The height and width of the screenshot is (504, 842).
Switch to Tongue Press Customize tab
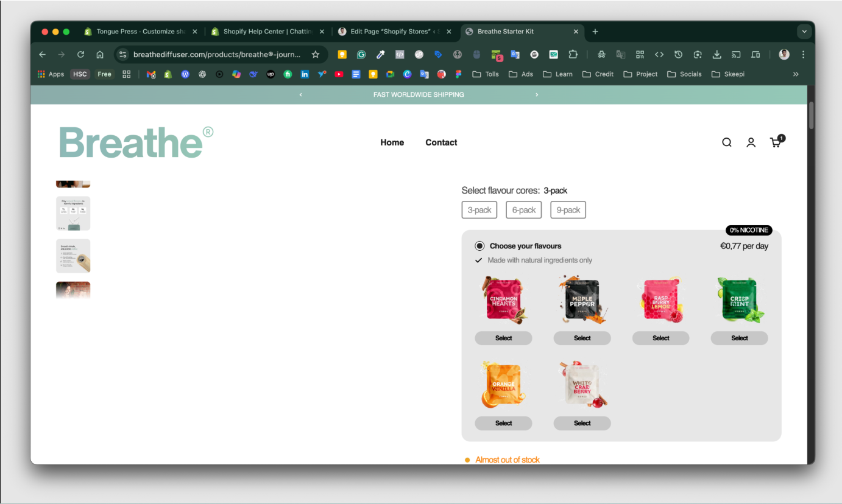[141, 32]
